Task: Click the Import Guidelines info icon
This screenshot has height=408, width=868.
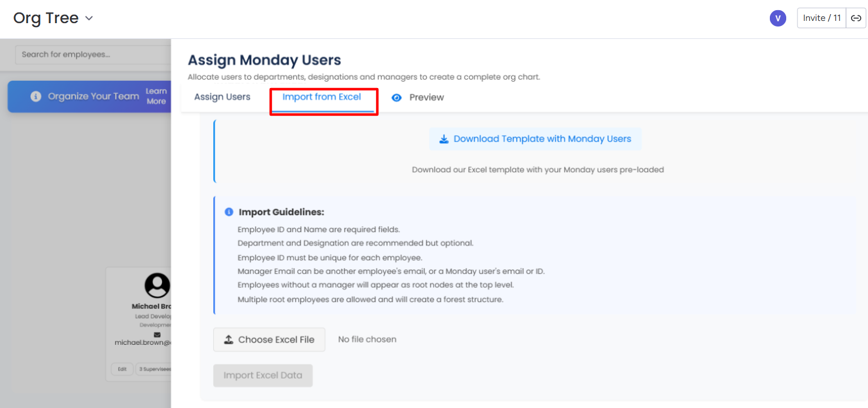Action: 229,212
